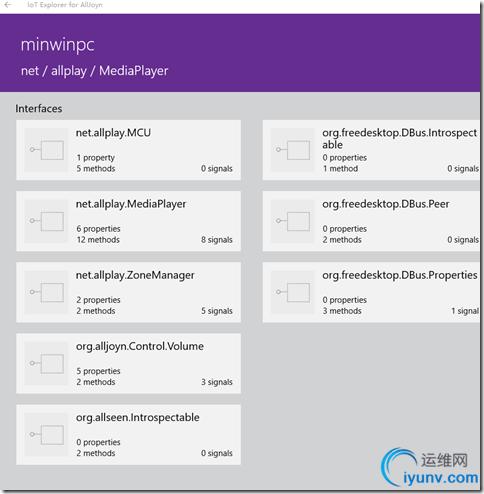This screenshot has height=494, width=484.
Task: Click '0 properties' under DBus.Properties
Action: [x=345, y=300]
